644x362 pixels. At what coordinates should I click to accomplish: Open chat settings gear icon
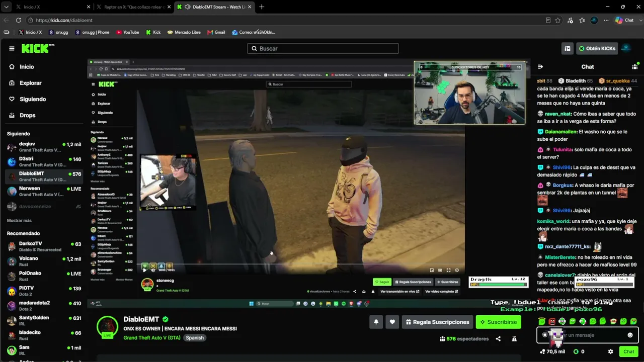pyautogui.click(x=610, y=351)
